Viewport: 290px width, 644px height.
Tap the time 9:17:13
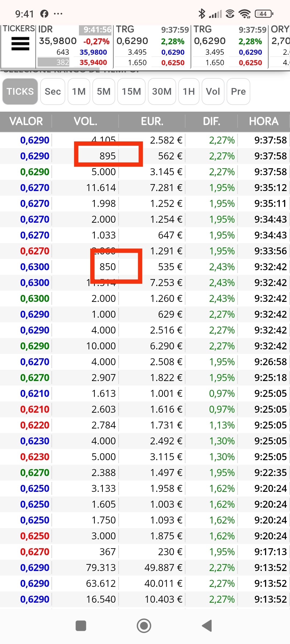(x=271, y=552)
